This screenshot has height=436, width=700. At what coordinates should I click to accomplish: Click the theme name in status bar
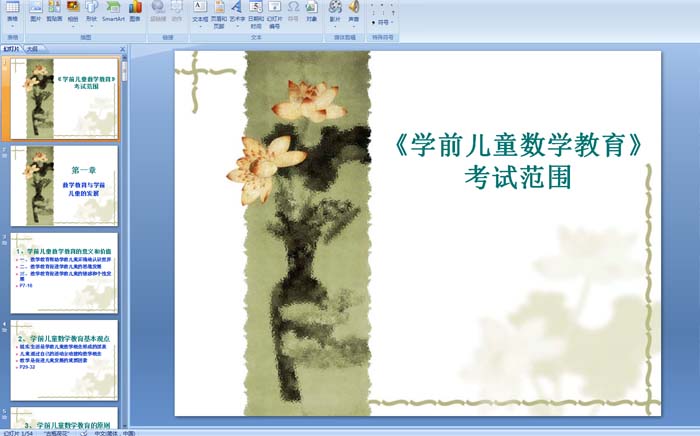pos(56,433)
